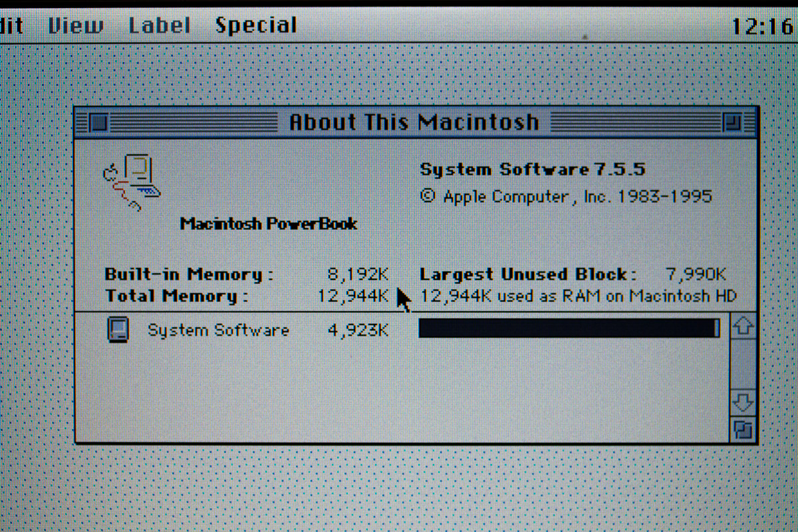798x532 pixels.
Task: Click the About This Macintosh title bar
Action: 414,122
